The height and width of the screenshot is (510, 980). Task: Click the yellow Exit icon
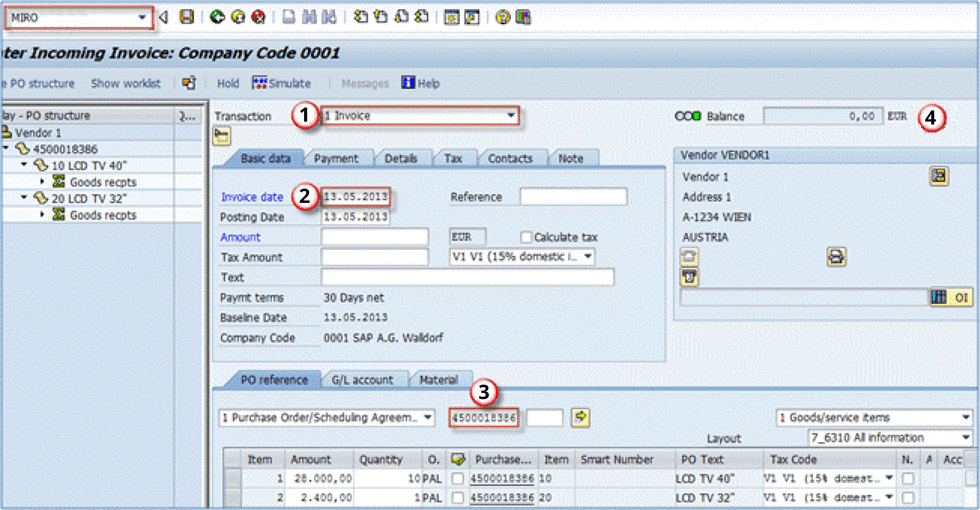tap(238, 17)
